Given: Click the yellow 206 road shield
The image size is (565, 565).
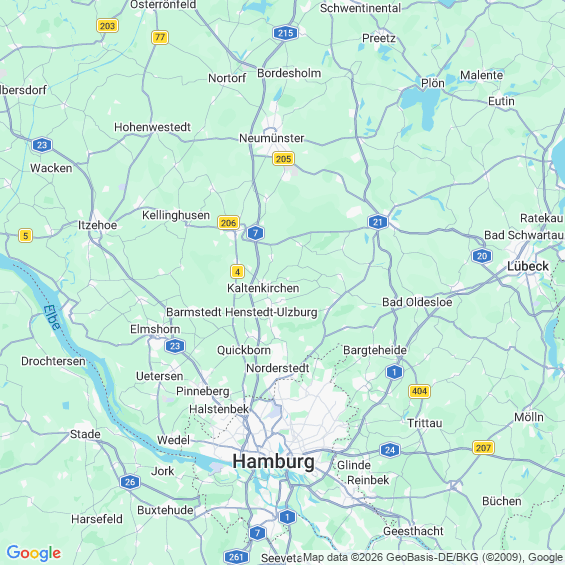Looking at the screenshot, I should [x=228, y=223].
